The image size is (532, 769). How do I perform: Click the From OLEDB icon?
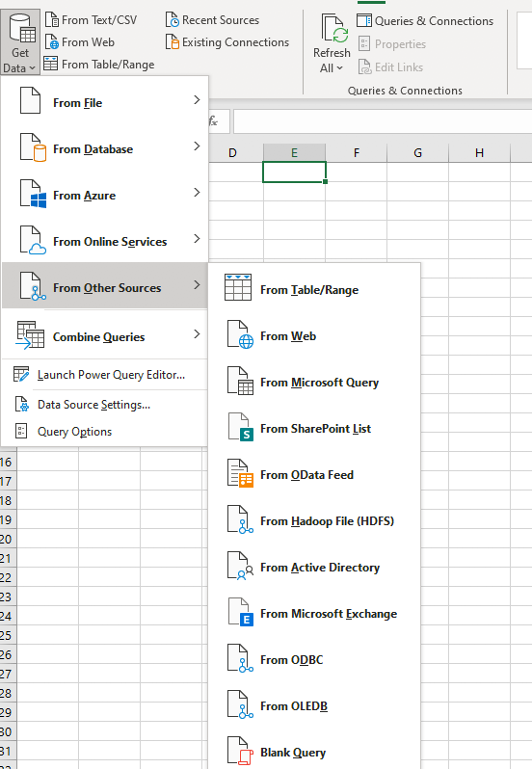click(x=240, y=704)
